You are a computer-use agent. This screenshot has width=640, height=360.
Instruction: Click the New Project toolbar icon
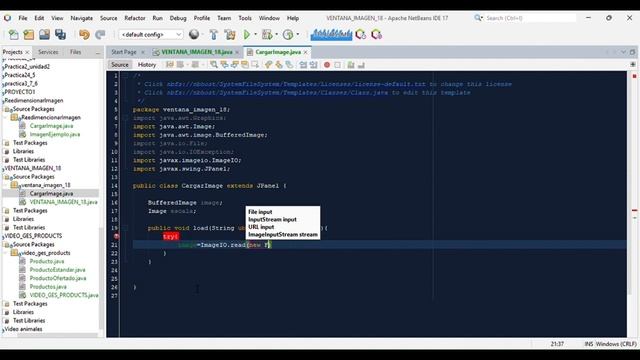coord(29,35)
